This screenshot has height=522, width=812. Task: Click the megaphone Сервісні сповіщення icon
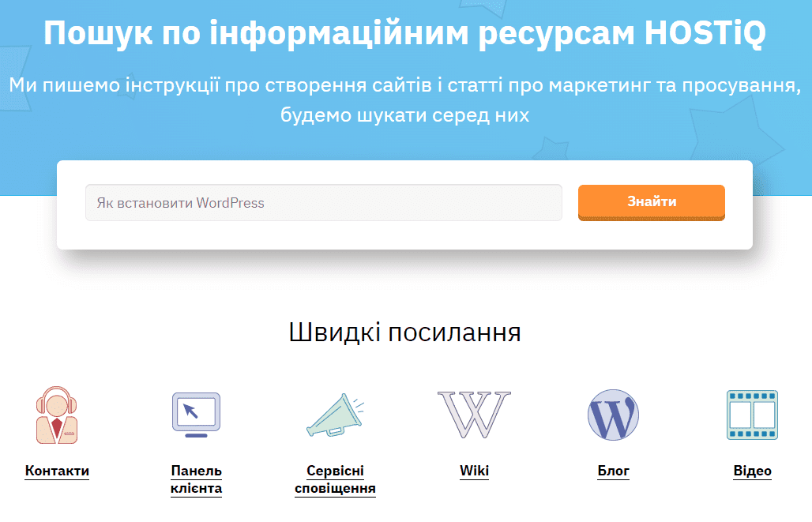(x=335, y=415)
